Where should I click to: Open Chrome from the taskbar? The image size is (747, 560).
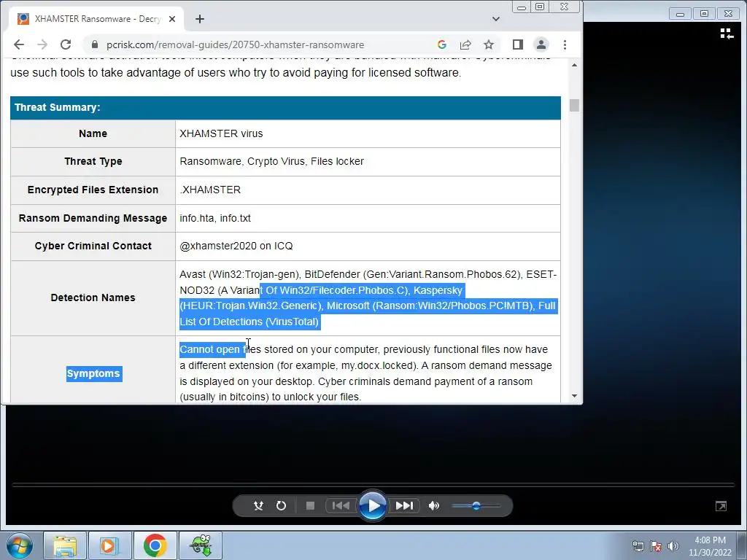click(x=155, y=545)
